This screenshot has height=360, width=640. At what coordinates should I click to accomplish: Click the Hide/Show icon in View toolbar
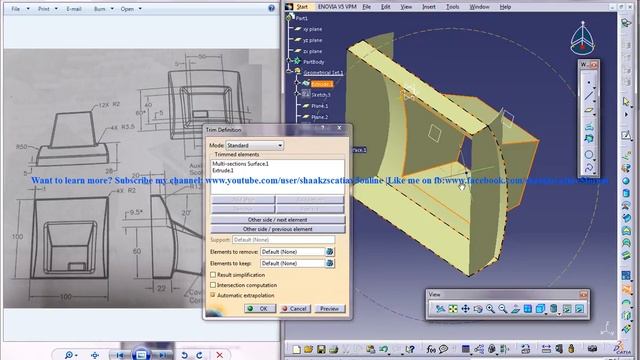pyautogui.click(x=567, y=309)
